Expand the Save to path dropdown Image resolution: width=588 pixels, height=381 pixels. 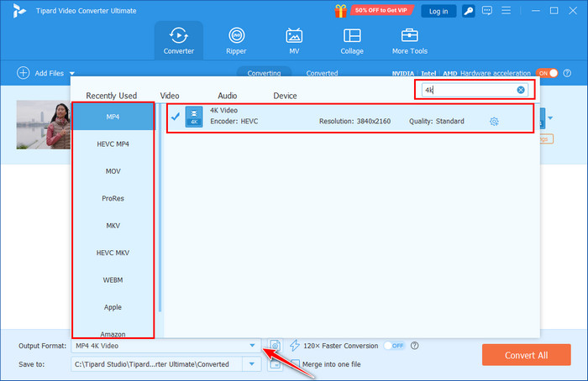252,363
